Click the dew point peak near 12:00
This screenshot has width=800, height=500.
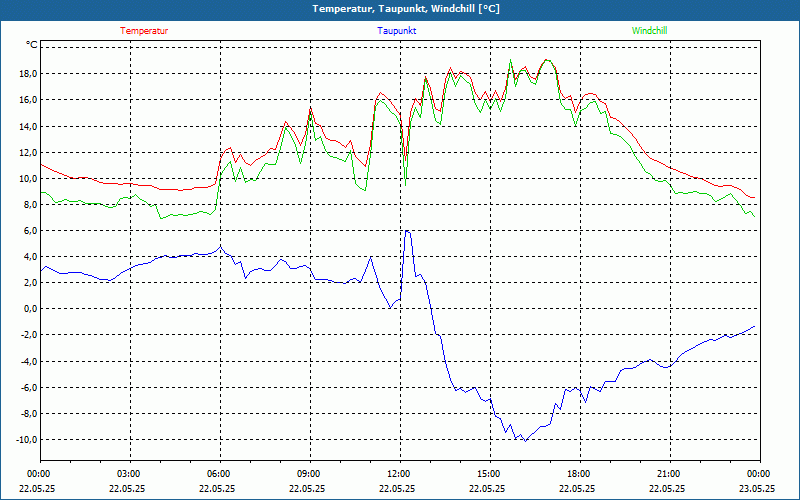click(407, 231)
